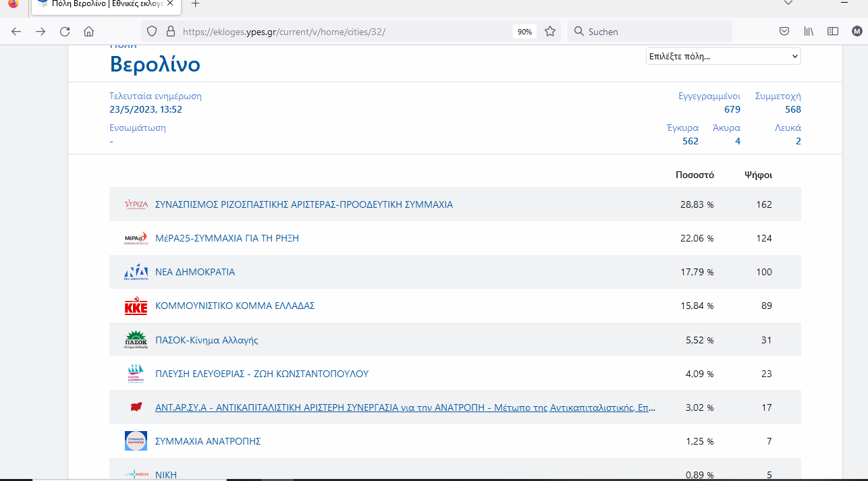868x481 pixels.
Task: Open the ΣΥΜΜΑΧΙΑ ΑΝΑΤΡΟΠΗΣ link
Action: coord(208,441)
